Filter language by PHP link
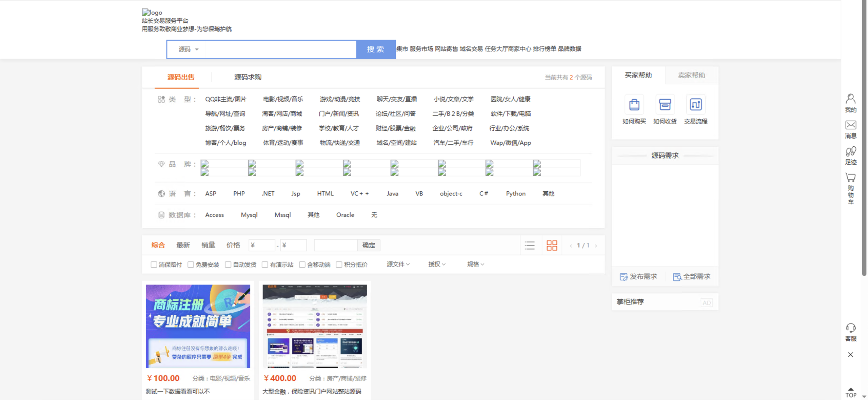 pyautogui.click(x=239, y=194)
